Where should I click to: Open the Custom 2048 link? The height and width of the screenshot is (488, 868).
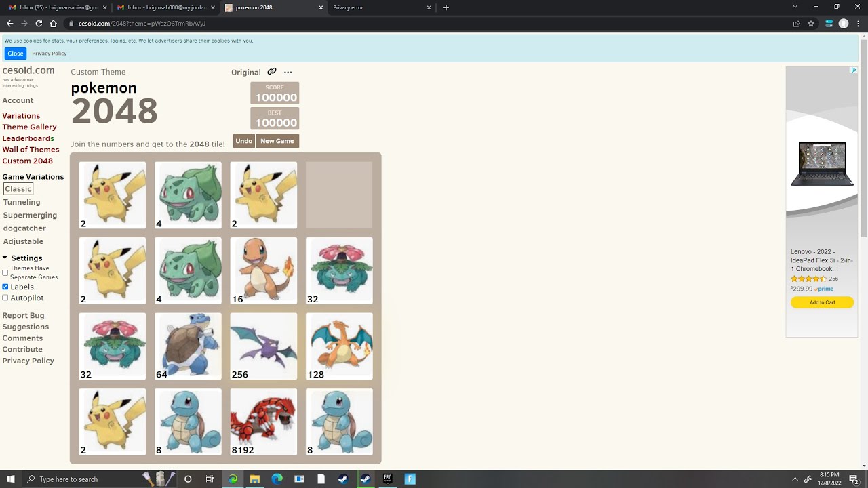point(27,161)
